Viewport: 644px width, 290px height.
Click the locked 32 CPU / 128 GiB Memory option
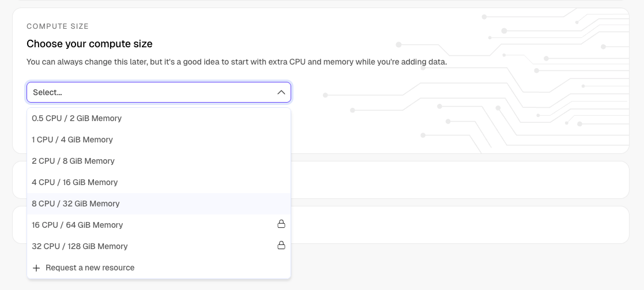pos(80,246)
